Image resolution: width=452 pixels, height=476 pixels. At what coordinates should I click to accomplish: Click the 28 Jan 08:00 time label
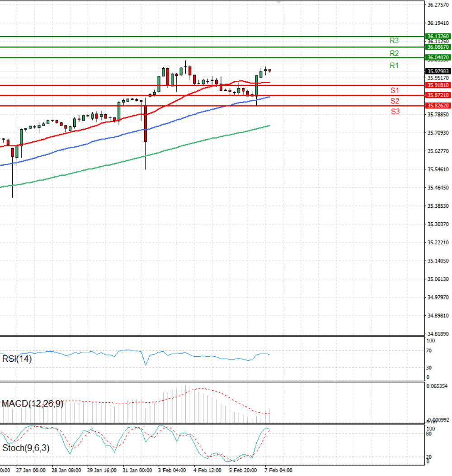click(x=66, y=470)
